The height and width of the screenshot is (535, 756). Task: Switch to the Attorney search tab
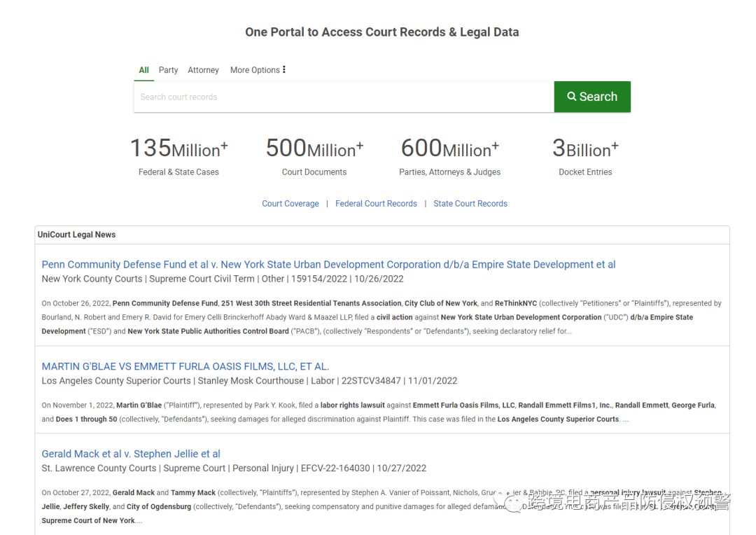pyautogui.click(x=203, y=70)
